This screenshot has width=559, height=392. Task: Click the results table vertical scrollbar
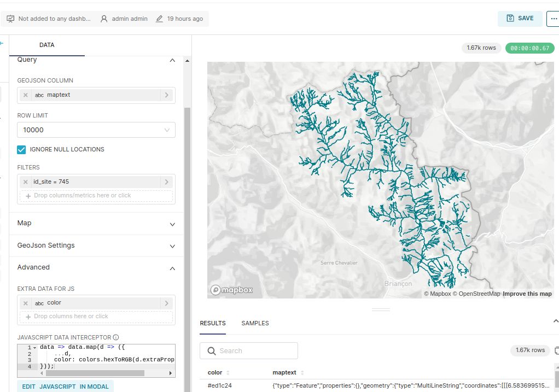click(557, 379)
